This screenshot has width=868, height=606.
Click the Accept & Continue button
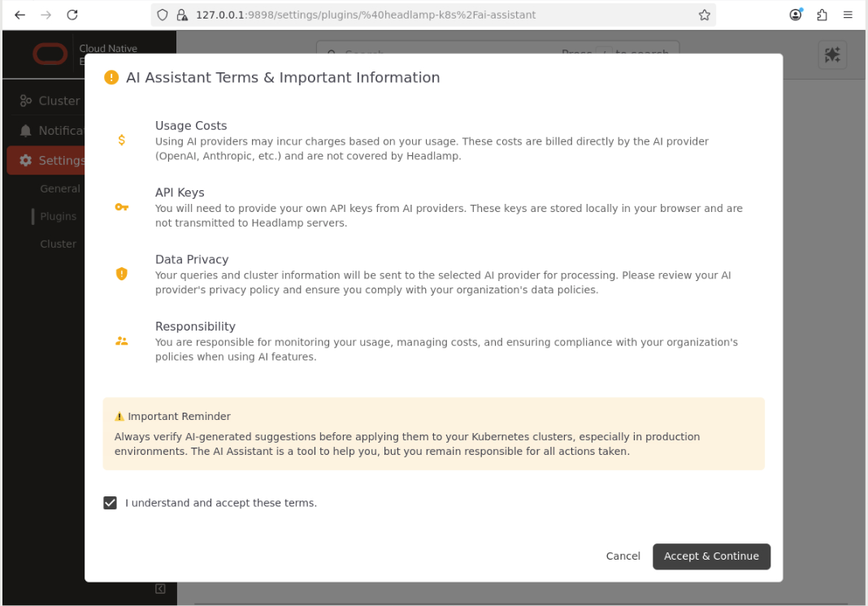click(x=711, y=556)
